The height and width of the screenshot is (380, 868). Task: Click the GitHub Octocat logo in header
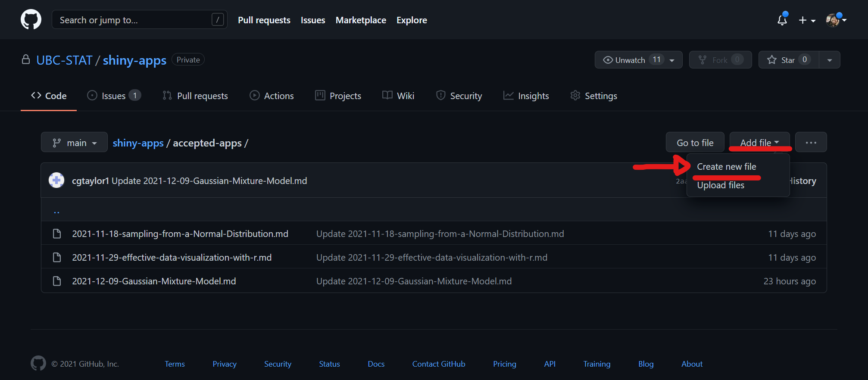coord(31,20)
